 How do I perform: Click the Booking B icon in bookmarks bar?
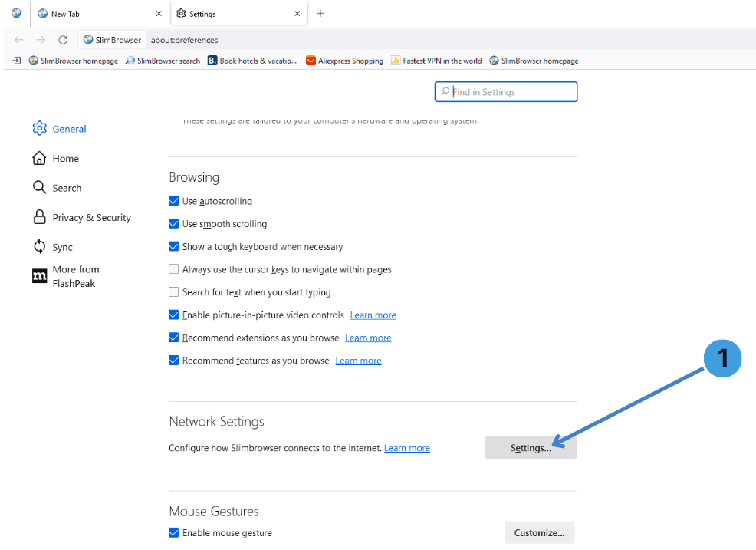(212, 61)
